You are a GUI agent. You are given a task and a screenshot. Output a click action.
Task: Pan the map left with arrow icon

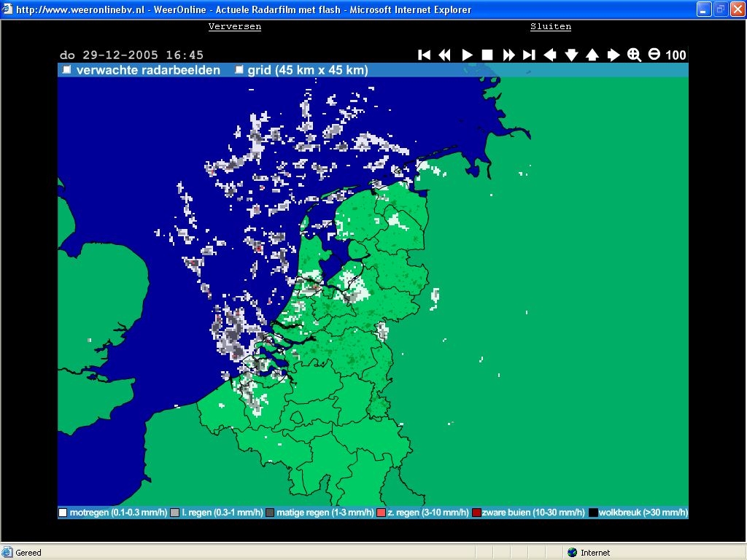coord(550,55)
